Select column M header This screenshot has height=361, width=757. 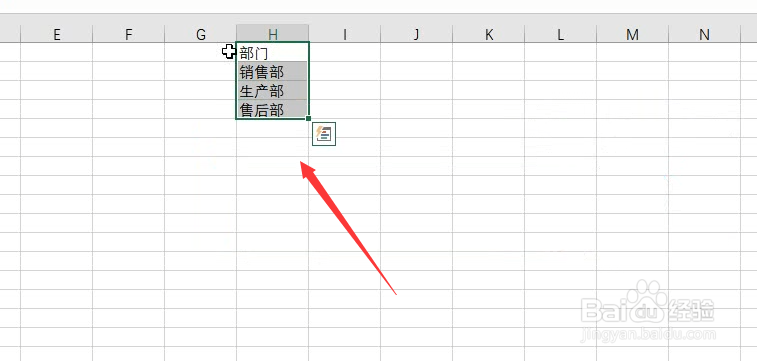632,34
